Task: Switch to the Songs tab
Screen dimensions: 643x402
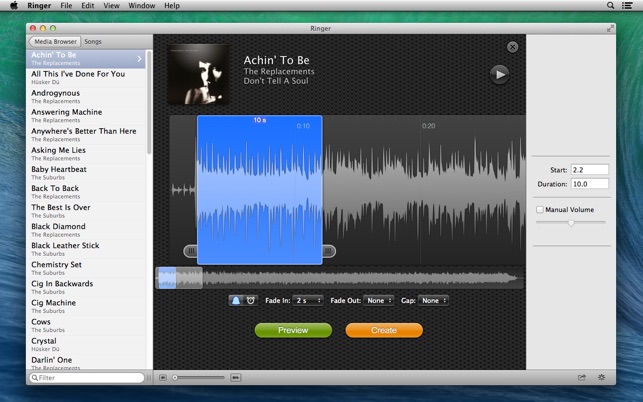Action: pyautogui.click(x=93, y=42)
